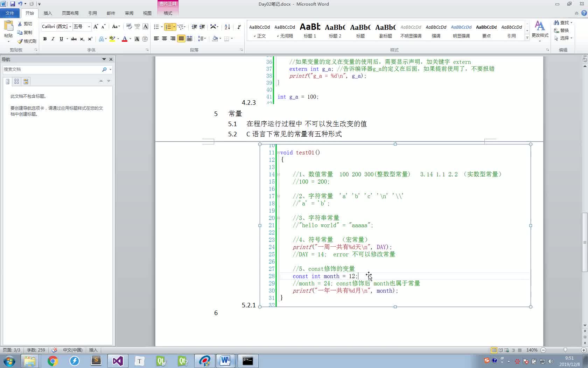Open the Picture Tools Format tab
588x368 pixels.
(168, 13)
